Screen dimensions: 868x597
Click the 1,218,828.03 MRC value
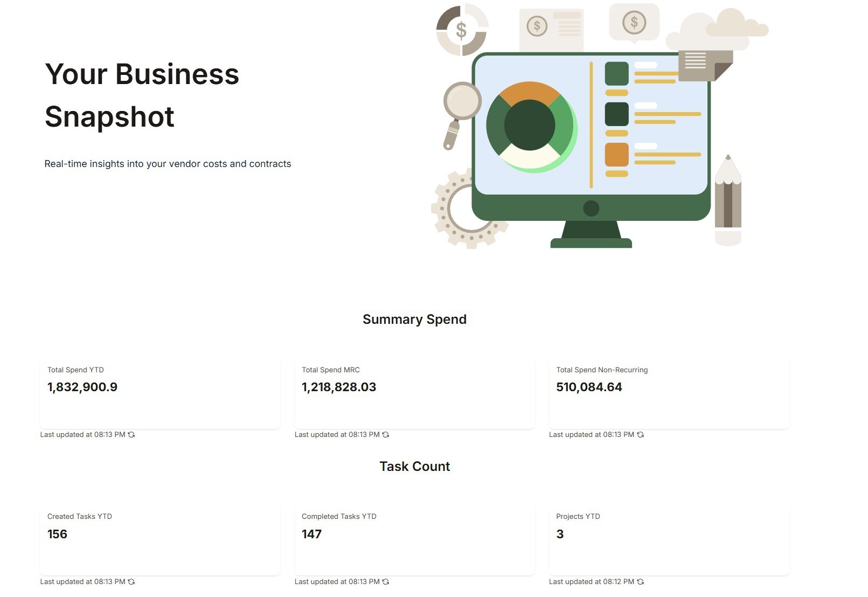tap(339, 387)
